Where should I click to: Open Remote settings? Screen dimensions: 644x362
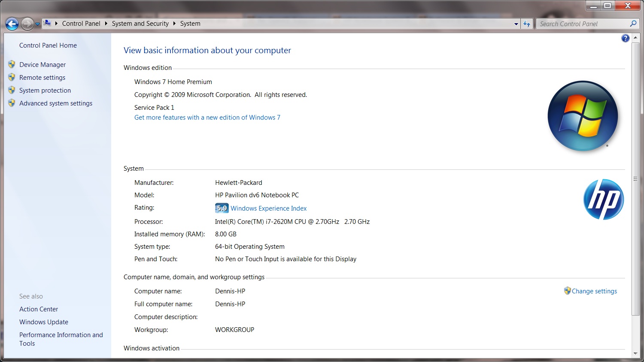[43, 78]
